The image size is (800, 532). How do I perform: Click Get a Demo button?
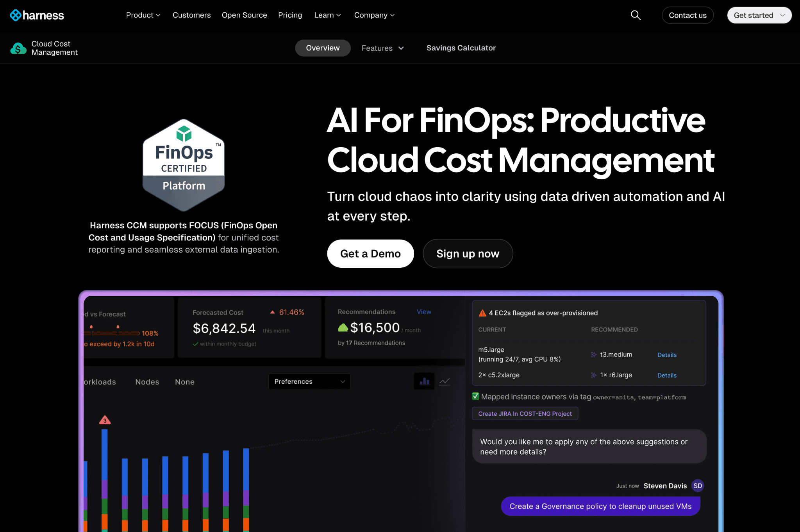pyautogui.click(x=370, y=254)
